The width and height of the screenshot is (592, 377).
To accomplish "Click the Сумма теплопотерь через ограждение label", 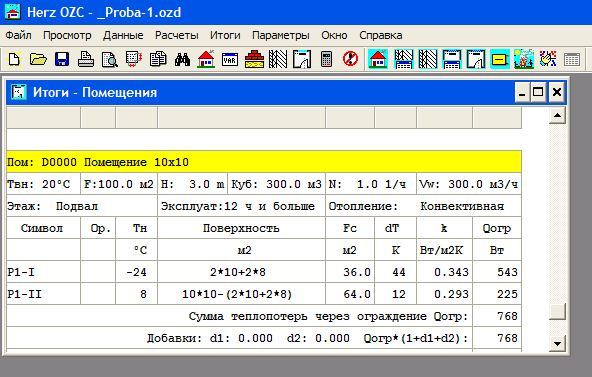I will click(328, 316).
